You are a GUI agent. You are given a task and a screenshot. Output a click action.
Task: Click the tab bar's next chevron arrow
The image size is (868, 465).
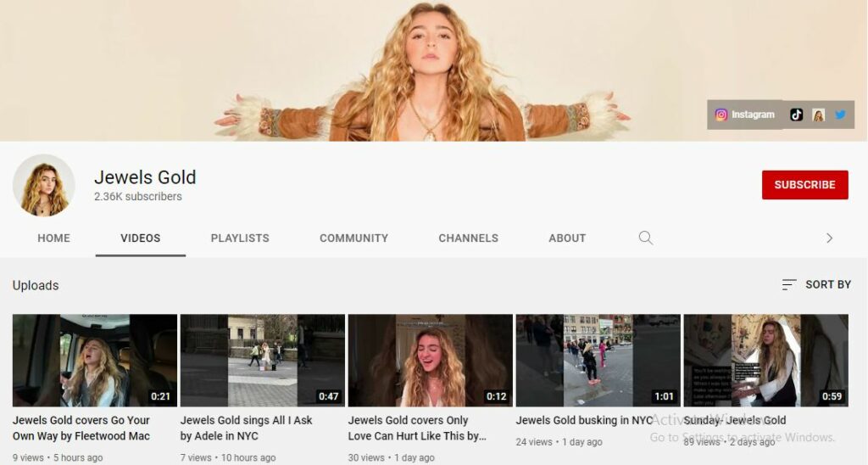tap(829, 238)
